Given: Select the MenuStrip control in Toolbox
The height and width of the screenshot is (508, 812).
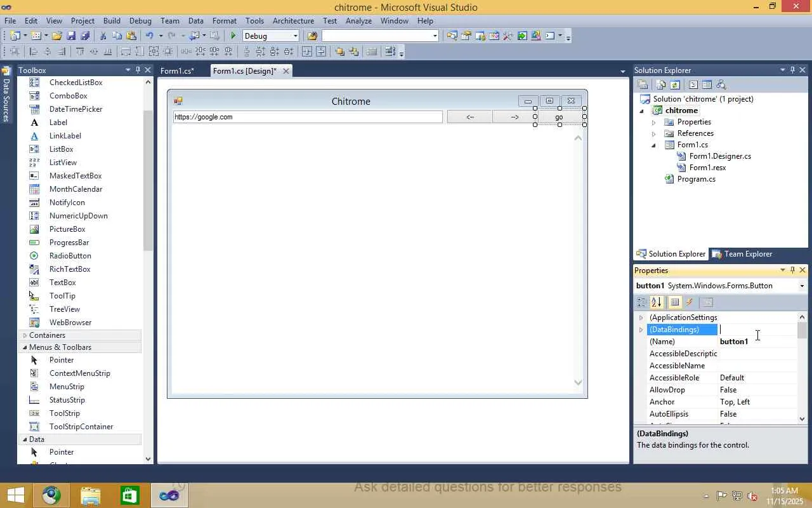Looking at the screenshot, I should [67, 387].
